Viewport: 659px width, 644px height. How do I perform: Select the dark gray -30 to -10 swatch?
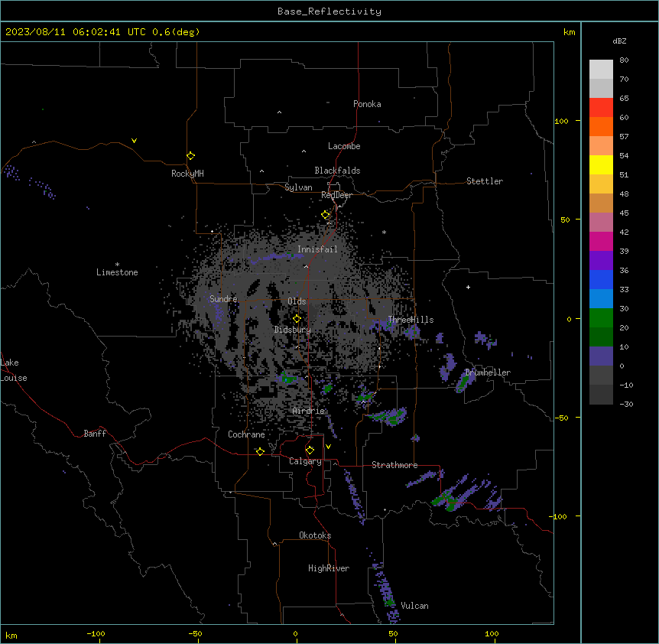[601, 395]
